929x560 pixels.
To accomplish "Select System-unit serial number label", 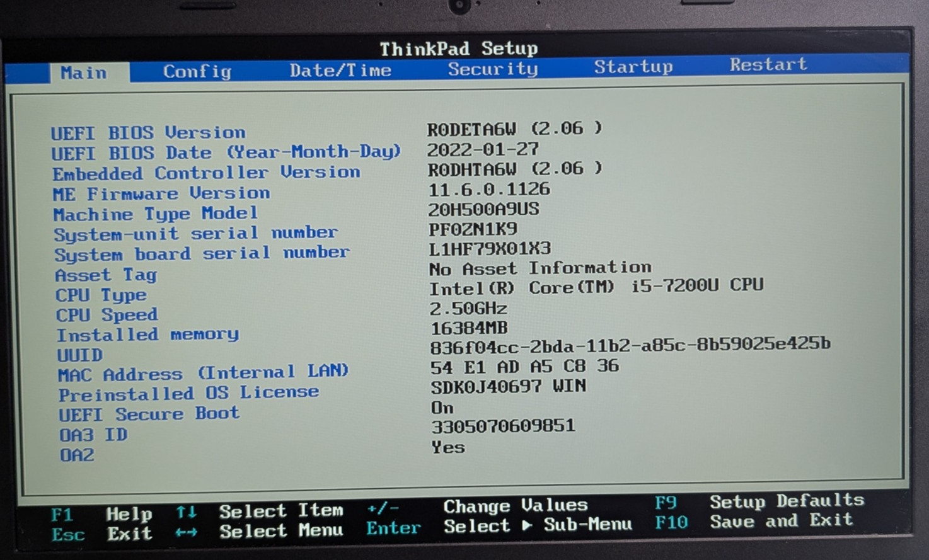I will (x=195, y=234).
